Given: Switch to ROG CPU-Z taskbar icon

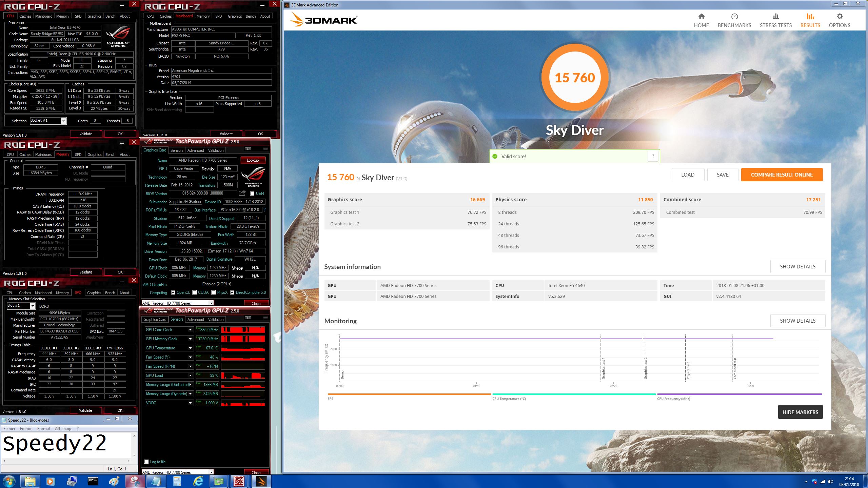Looking at the screenshot, I should 239,481.
